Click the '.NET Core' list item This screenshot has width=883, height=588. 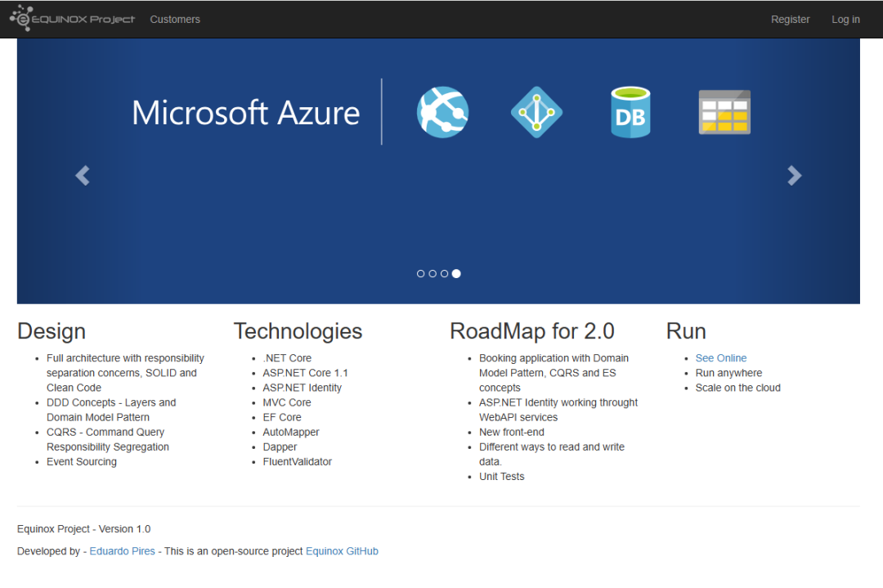[287, 358]
